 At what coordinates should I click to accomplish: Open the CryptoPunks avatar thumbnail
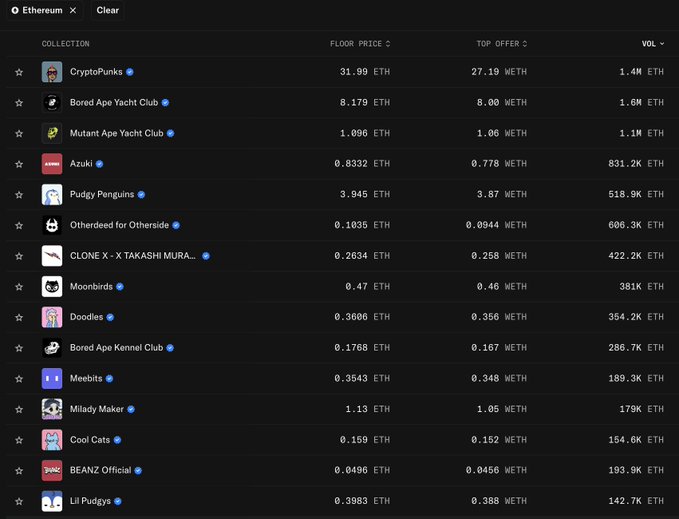52,72
